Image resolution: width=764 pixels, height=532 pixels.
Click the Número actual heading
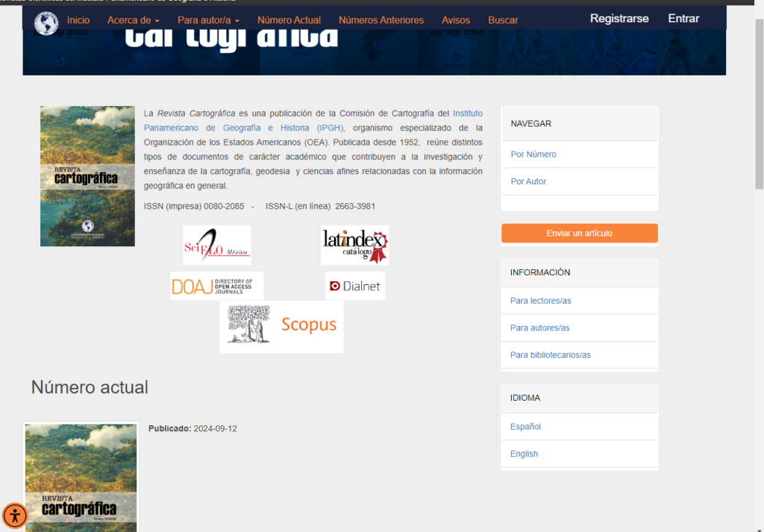[x=90, y=387]
